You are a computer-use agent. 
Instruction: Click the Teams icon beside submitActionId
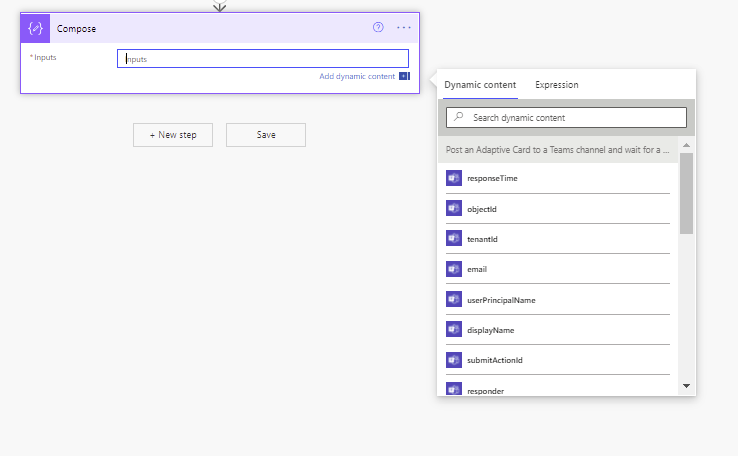pyautogui.click(x=454, y=360)
